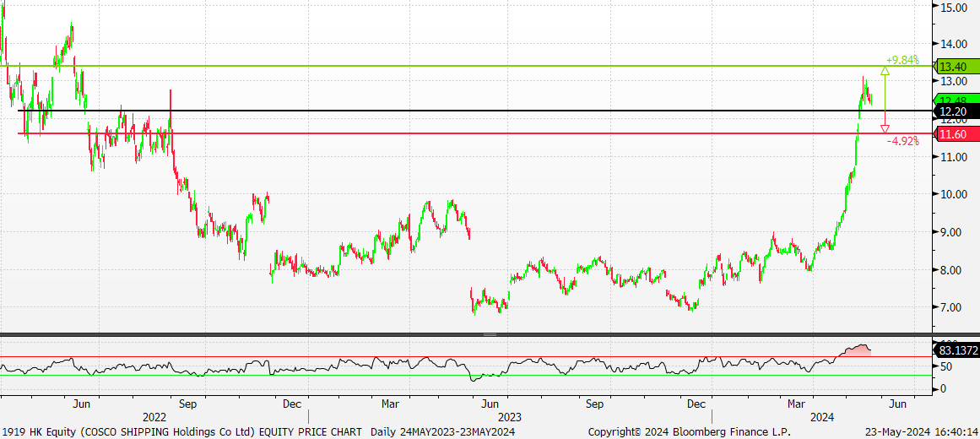
Task: Click the 23-May-2024 16:40:14 timestamp
Action: [921, 432]
